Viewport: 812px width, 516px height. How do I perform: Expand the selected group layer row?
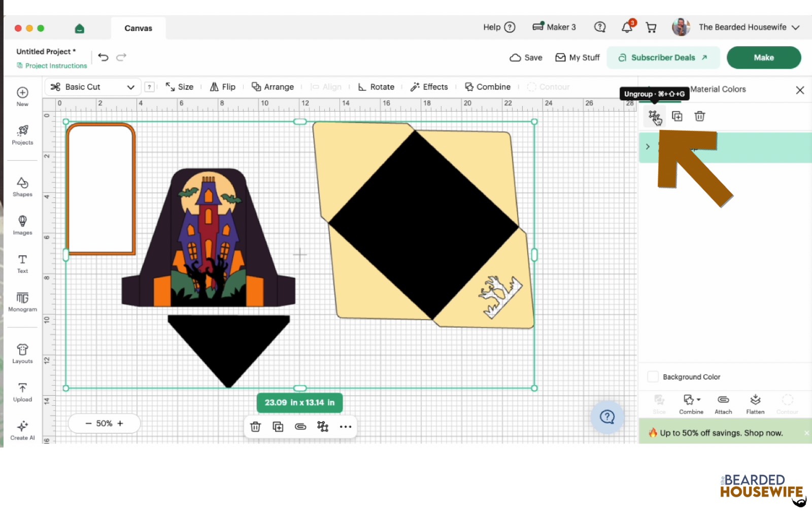(x=648, y=147)
